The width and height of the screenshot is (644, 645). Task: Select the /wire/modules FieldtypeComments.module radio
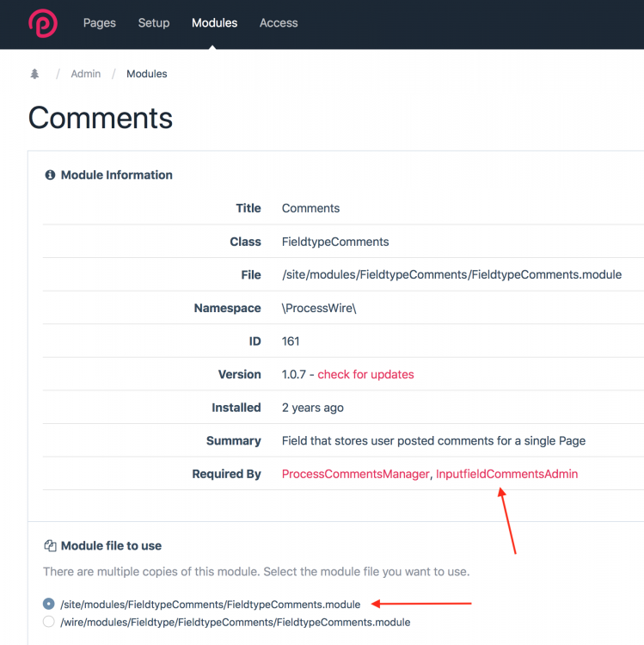coord(48,621)
